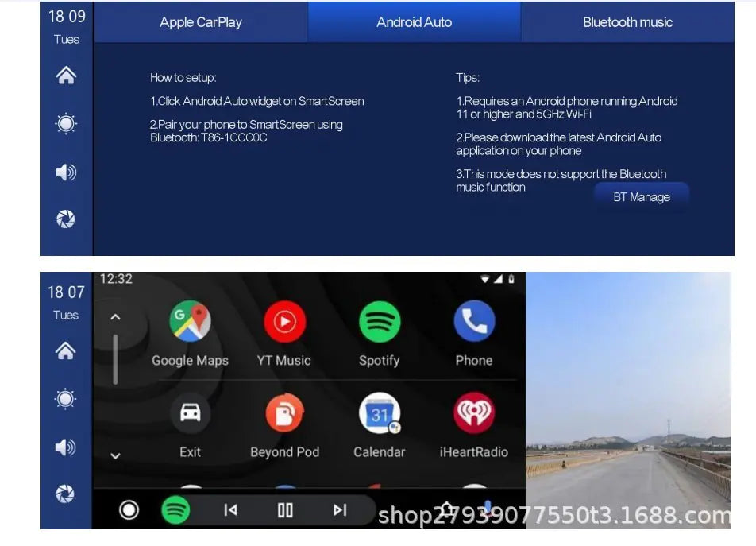This screenshot has width=756, height=546.
Task: Switch to the Bluetooth music tab
Action: (x=627, y=21)
